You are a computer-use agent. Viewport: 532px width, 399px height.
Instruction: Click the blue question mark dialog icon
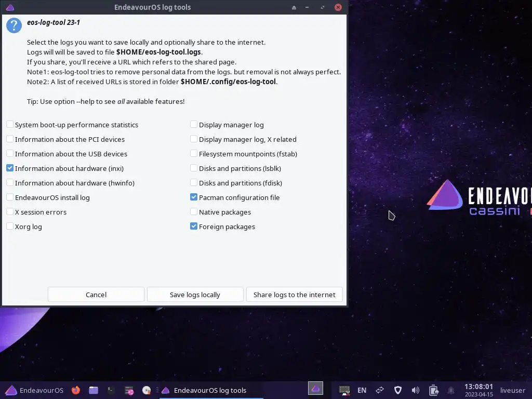pos(14,25)
